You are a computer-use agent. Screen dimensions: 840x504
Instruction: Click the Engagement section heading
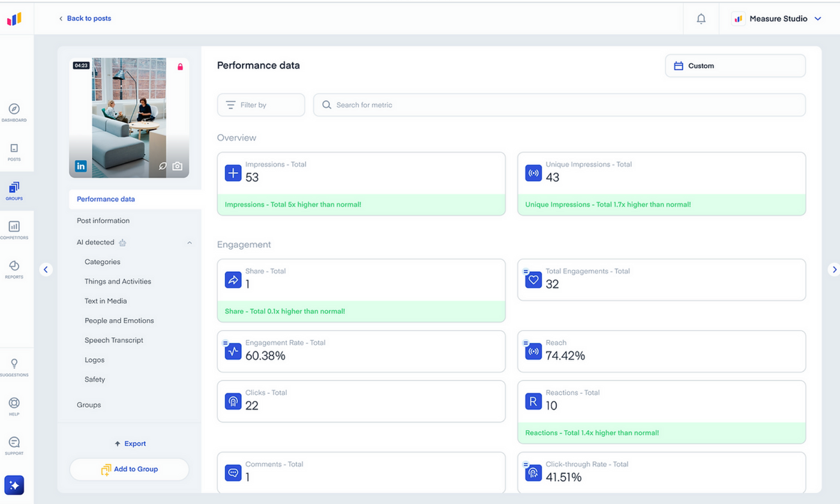tap(244, 244)
